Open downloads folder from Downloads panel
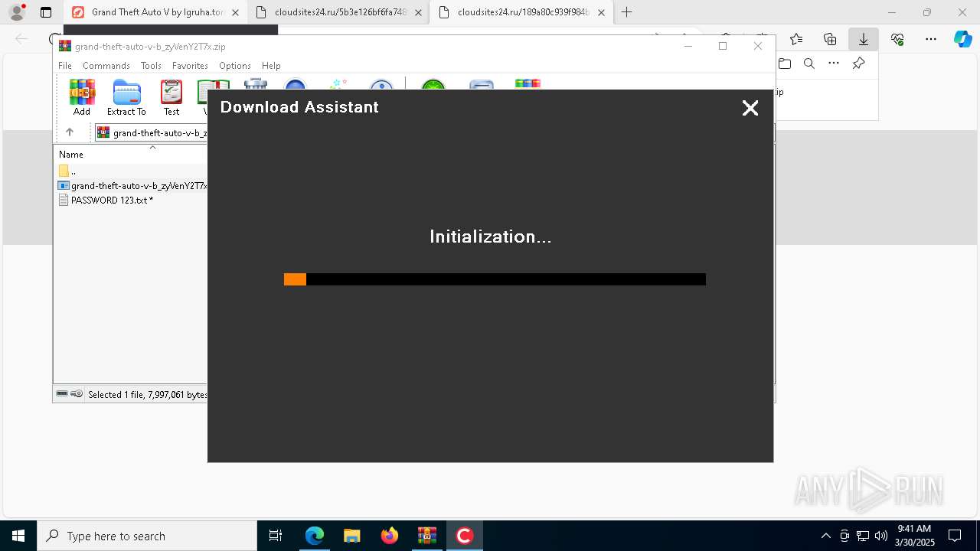This screenshot has width=980, height=551. pyautogui.click(x=785, y=64)
